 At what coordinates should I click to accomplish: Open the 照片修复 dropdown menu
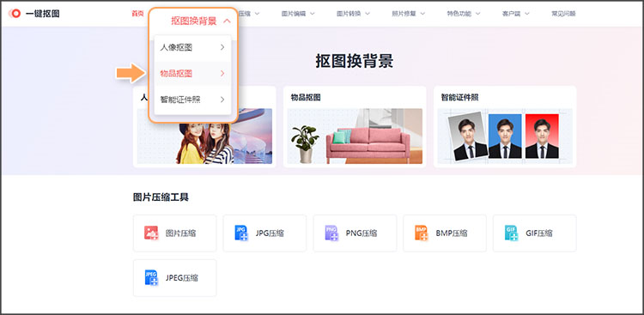pyautogui.click(x=408, y=14)
